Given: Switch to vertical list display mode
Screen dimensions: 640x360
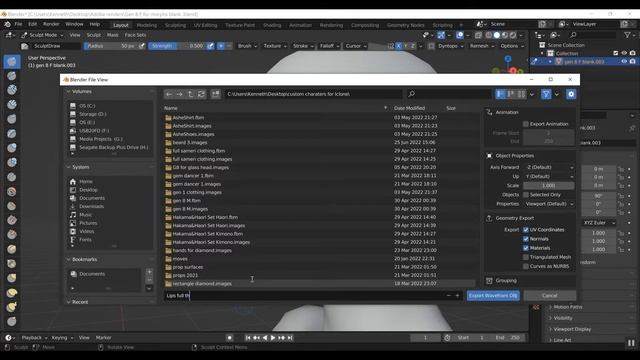Looking at the screenshot, I should point(500,94).
